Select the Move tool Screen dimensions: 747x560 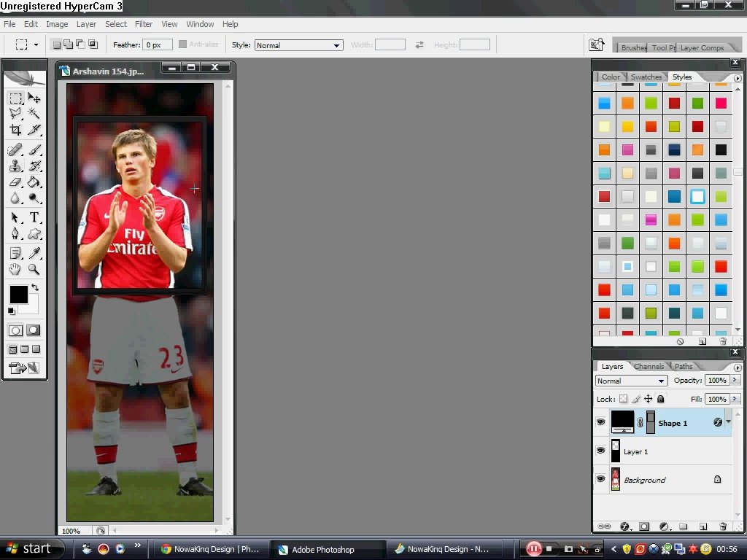pos(34,98)
